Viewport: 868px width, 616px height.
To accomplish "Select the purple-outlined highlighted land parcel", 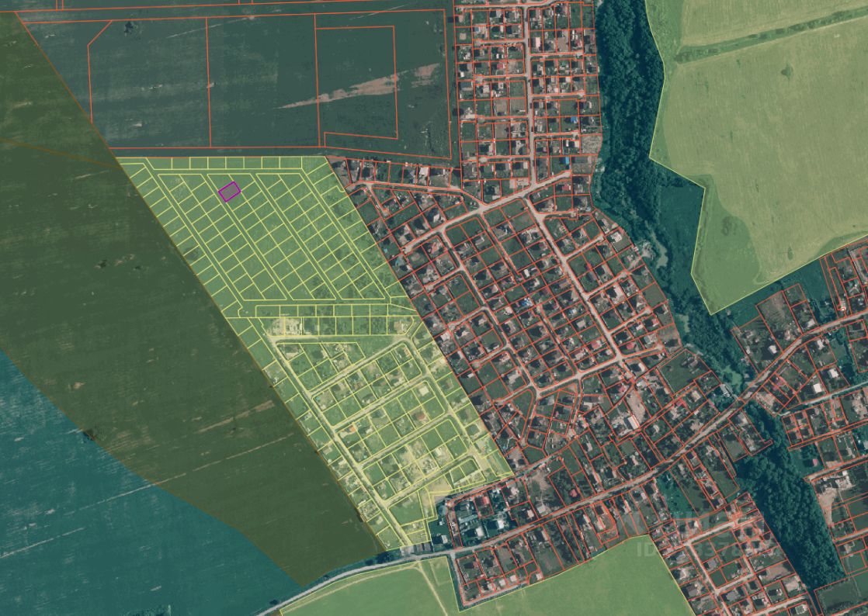I will pos(229,192).
